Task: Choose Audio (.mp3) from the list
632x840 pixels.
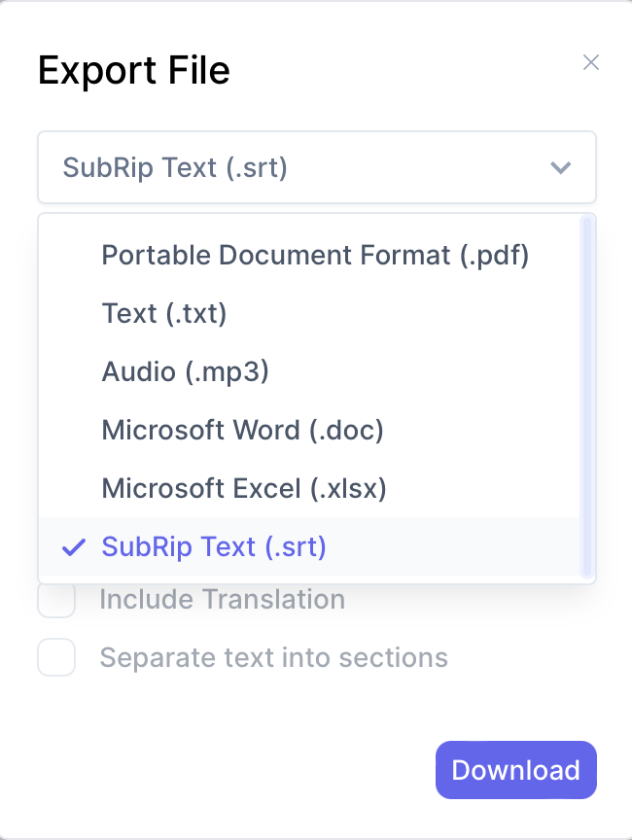Action: pyautogui.click(x=186, y=371)
